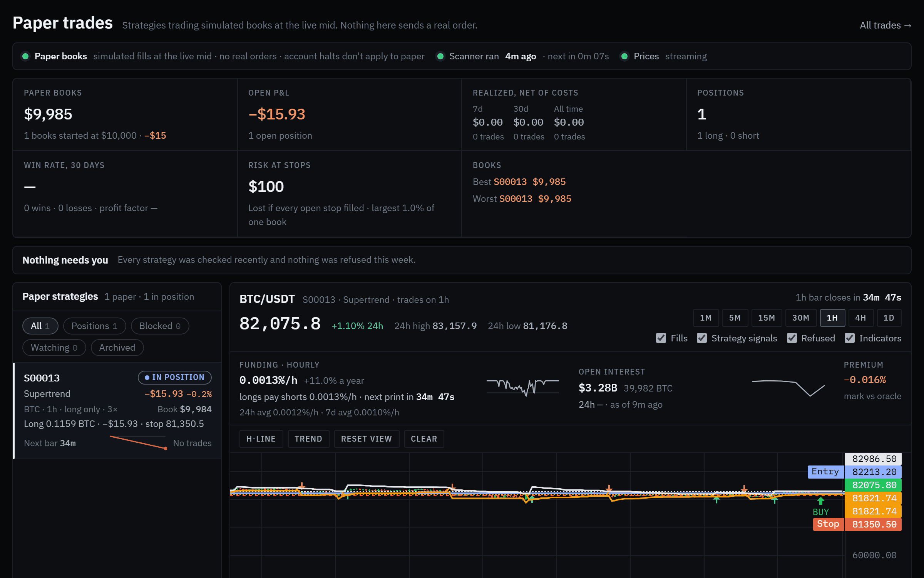The image size is (924, 578).
Task: Activate the H-LINE drawing tool
Action: pyautogui.click(x=261, y=439)
